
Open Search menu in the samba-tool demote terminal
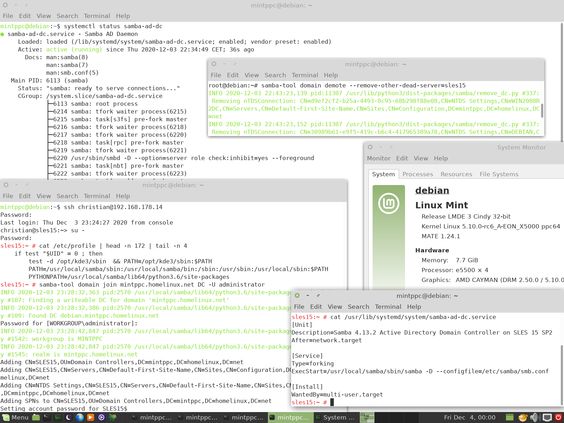coord(275,75)
